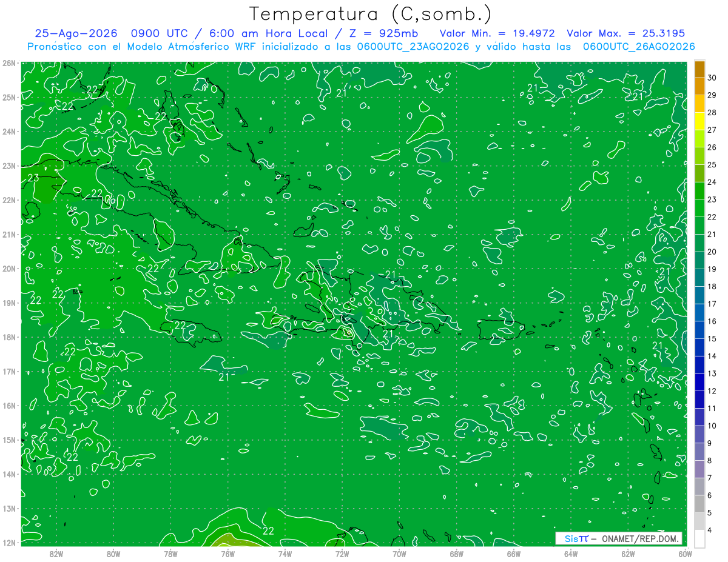Pick the purple swatch between 7 and 8
Screen dimensions: 728x562
click(699, 469)
